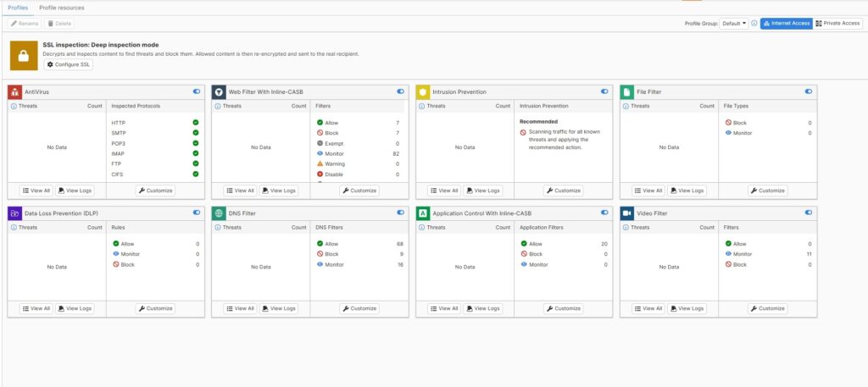Toggle the DNS Filter switch off
868x387 pixels.
click(401, 213)
